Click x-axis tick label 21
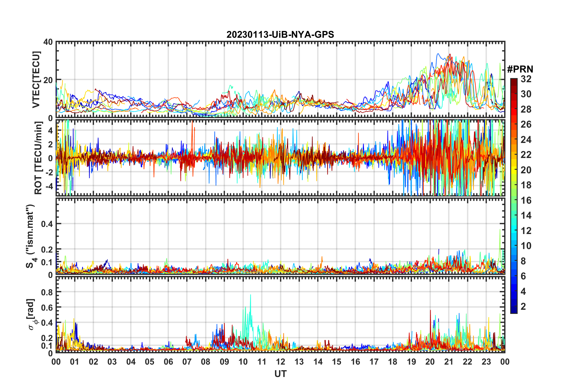Image resolution: width=561 pixels, height=392 pixels. point(449,362)
